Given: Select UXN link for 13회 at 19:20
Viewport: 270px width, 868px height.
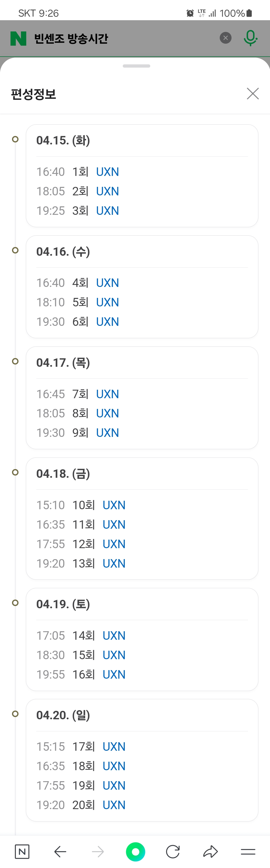Looking at the screenshot, I should click(114, 563).
